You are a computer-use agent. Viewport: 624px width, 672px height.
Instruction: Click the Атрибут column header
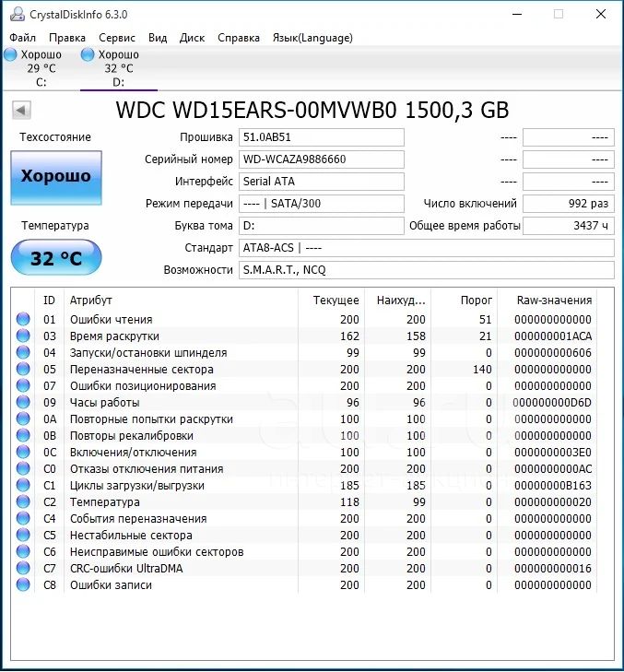pos(181,300)
